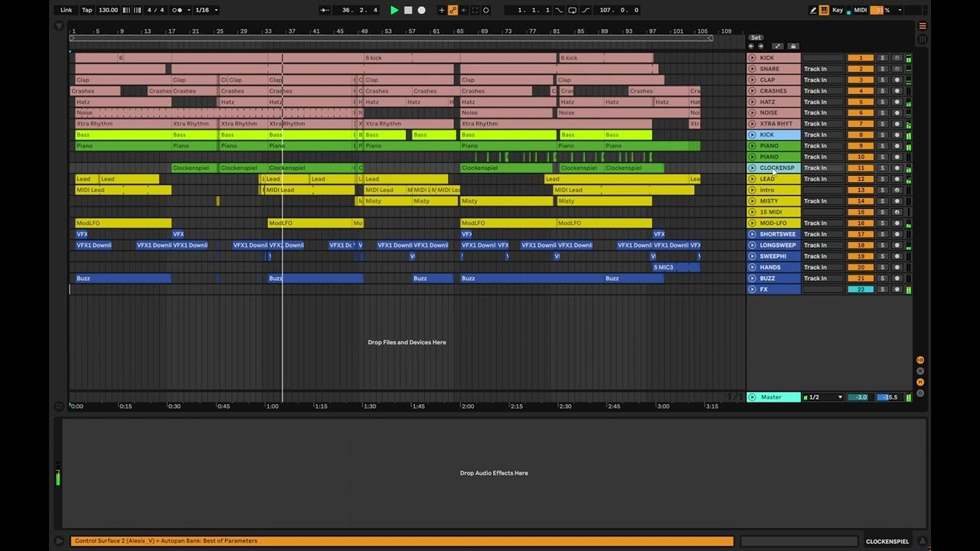Open the CPU load meter dropdown arrow

pos(900,10)
